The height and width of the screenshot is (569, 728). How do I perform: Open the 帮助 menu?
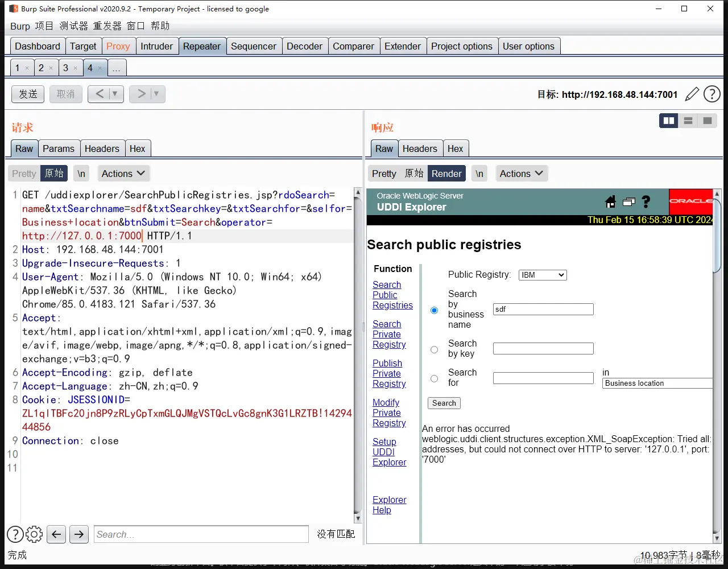pyautogui.click(x=160, y=26)
